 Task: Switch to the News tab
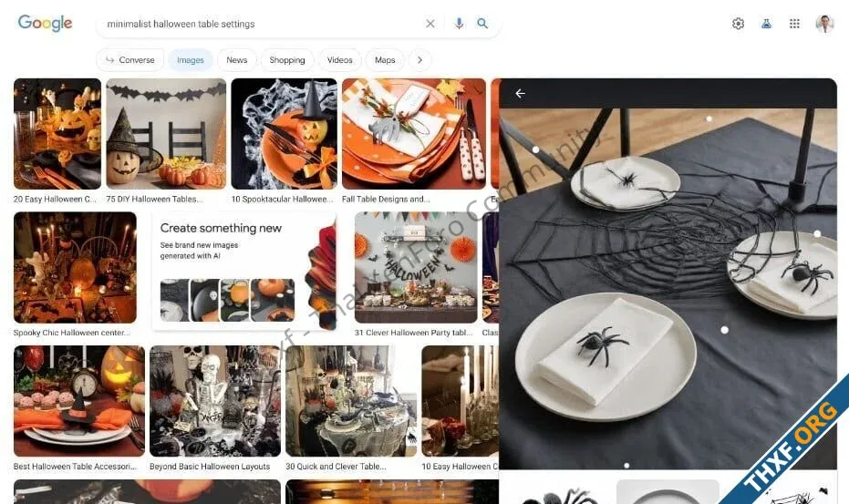coord(236,60)
